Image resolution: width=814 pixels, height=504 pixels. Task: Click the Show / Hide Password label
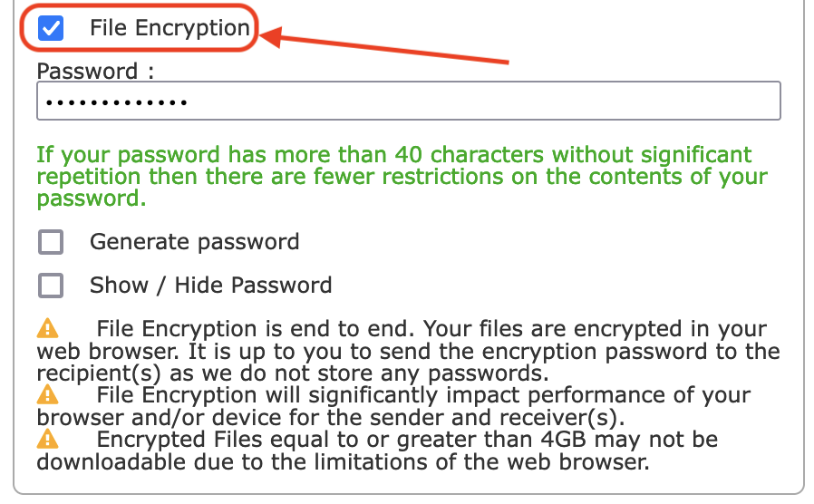tap(210, 286)
